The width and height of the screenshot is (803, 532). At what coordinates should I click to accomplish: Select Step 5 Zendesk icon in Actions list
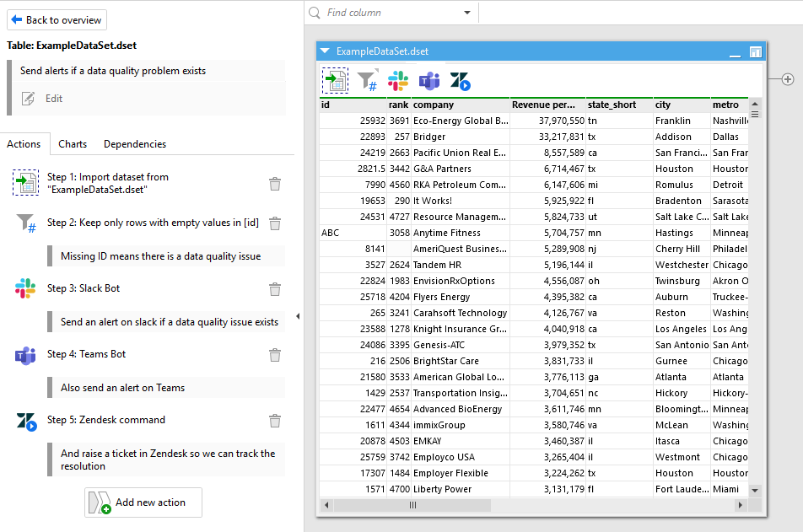point(26,422)
